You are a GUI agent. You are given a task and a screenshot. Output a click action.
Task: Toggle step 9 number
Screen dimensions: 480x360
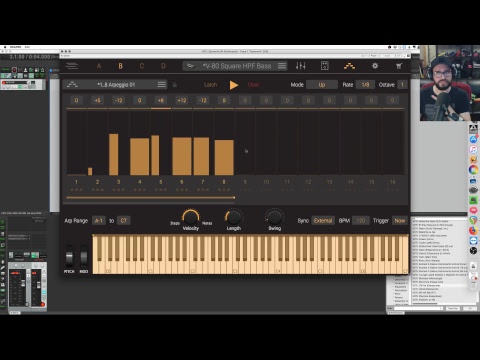click(245, 182)
